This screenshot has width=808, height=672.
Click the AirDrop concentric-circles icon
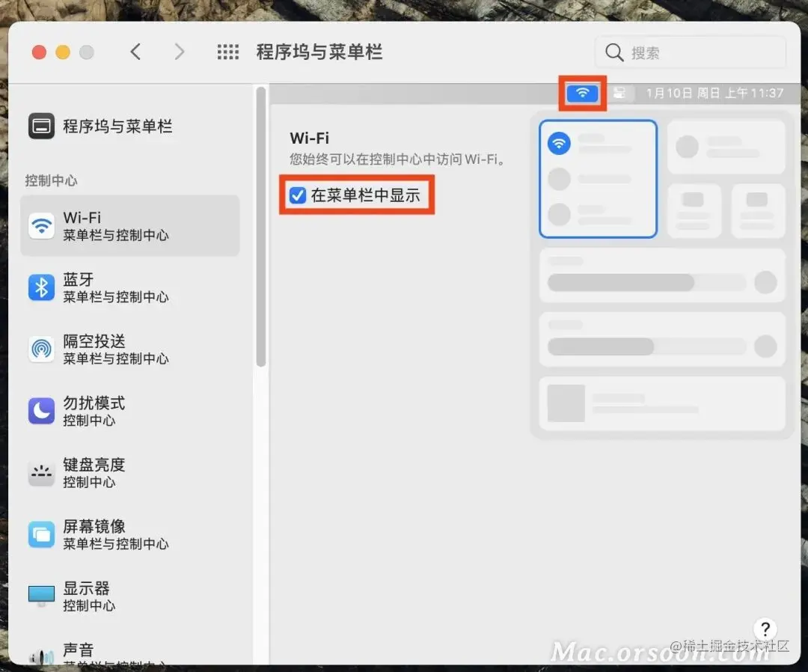coord(41,349)
